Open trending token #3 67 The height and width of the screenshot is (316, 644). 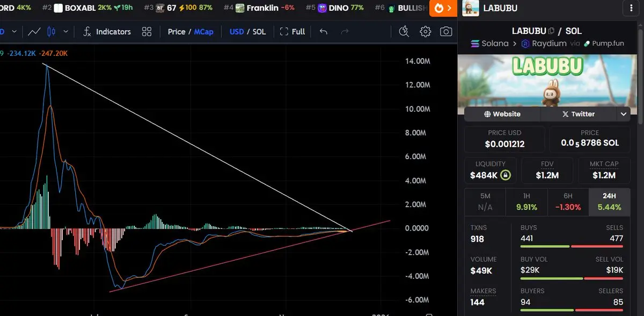point(178,8)
